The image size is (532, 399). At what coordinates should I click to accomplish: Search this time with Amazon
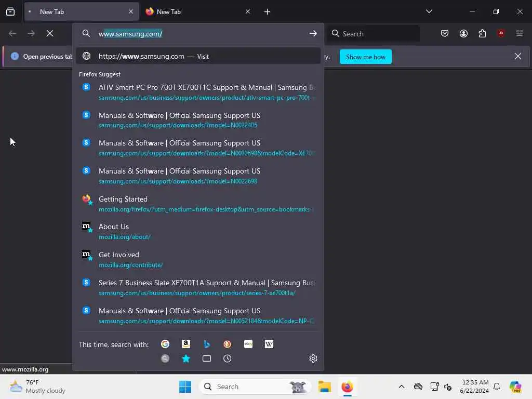tap(186, 344)
